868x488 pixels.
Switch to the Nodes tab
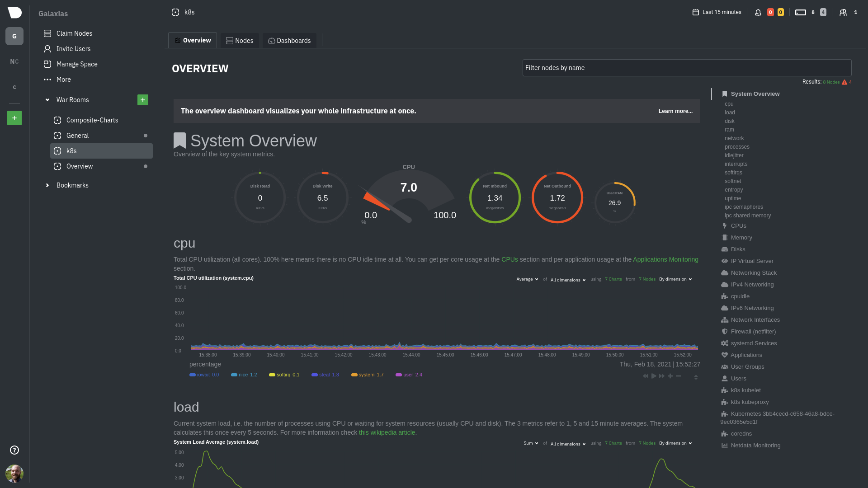(240, 41)
